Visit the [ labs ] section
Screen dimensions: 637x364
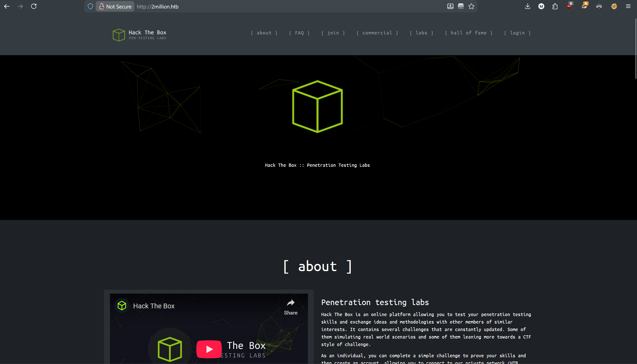pyautogui.click(x=421, y=33)
